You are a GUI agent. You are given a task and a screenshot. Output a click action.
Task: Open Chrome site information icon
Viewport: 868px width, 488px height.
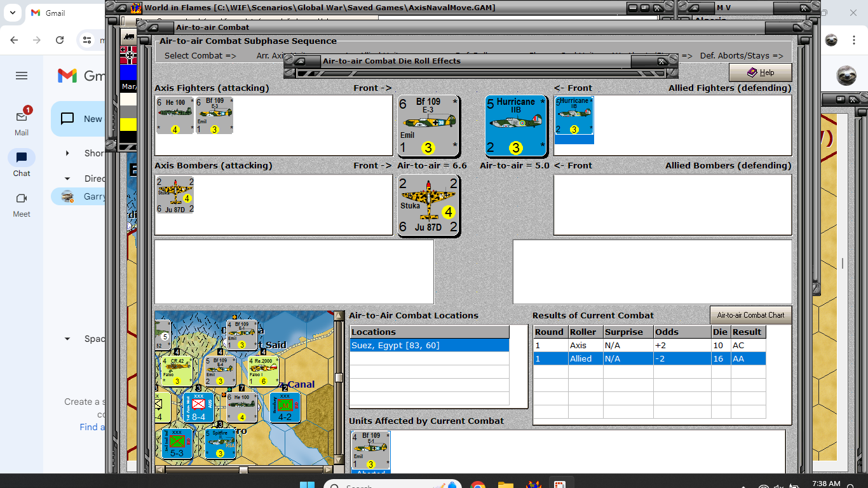(88, 40)
